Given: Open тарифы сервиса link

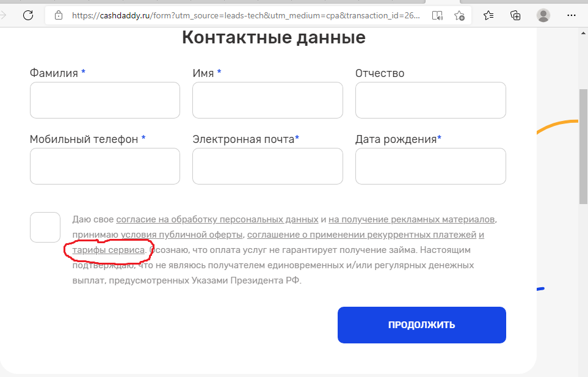Looking at the screenshot, I should click(x=108, y=250).
